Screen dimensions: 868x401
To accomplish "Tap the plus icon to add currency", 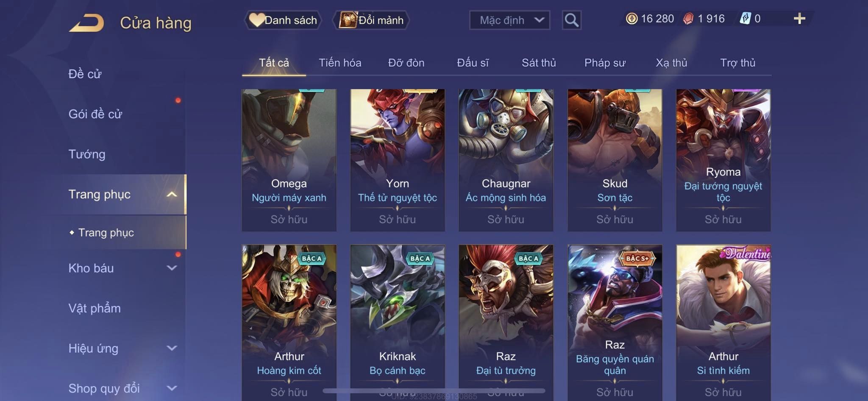I will coord(799,19).
